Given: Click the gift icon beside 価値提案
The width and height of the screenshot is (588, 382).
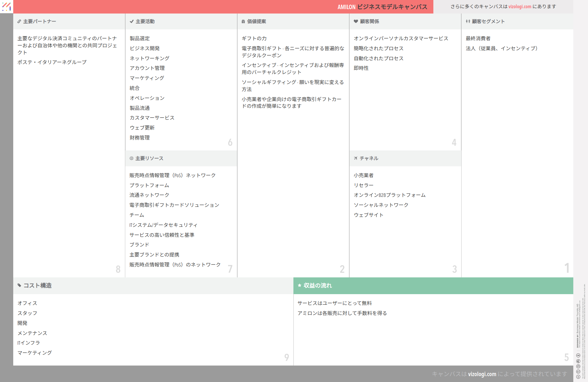Looking at the screenshot, I should (243, 21).
